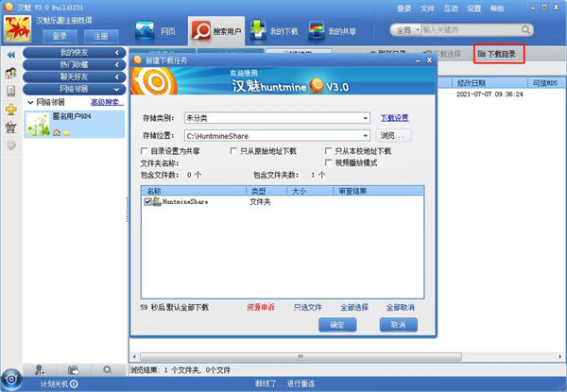
Task: Click the horizontal scrollbar thumb
Action: point(301,357)
